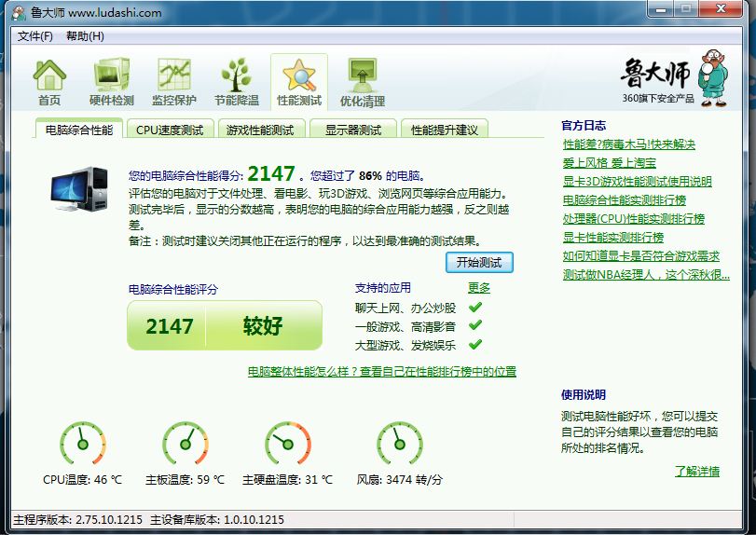Click green checkmark next to 一般游戏、高清影音

(474, 325)
